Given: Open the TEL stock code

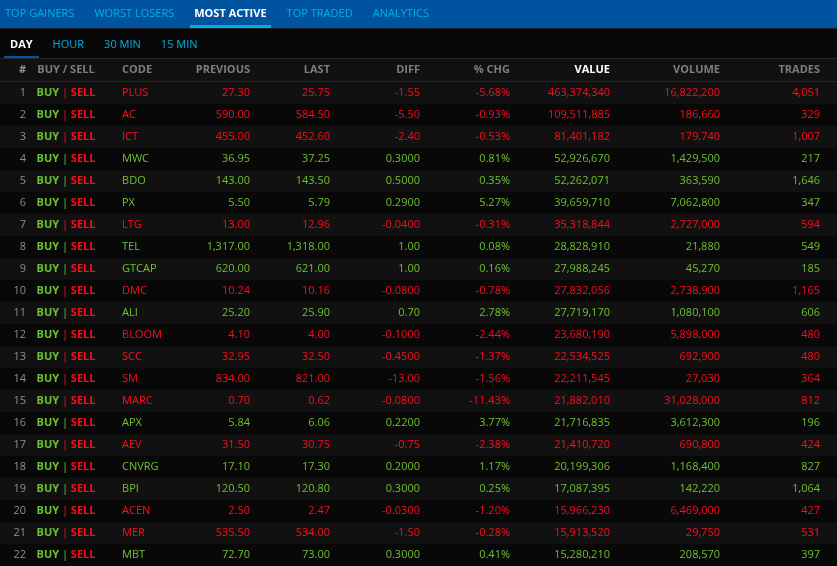Looking at the screenshot, I should (x=131, y=246).
